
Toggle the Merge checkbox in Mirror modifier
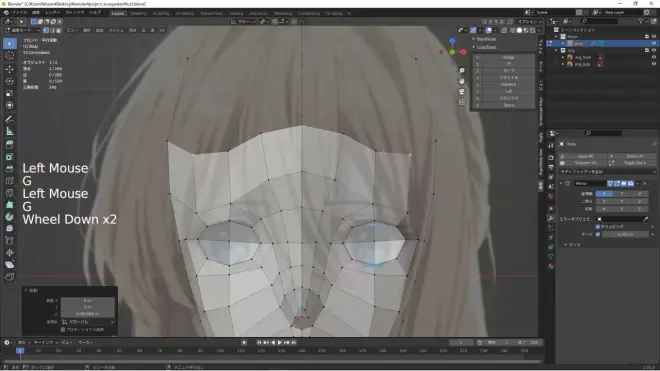tap(598, 234)
